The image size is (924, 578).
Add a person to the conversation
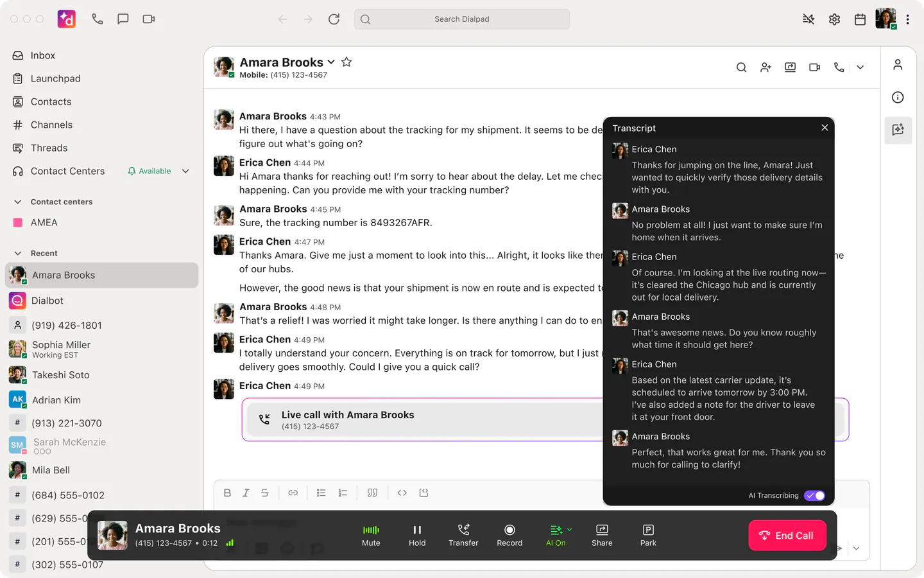[x=766, y=67]
